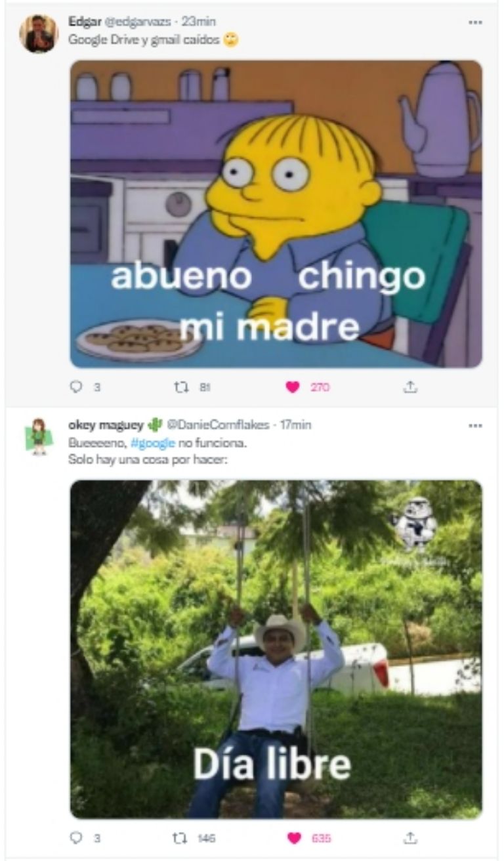Reply to Edgar's tweet via comment icon
The width and height of the screenshot is (504, 861).
(75, 387)
